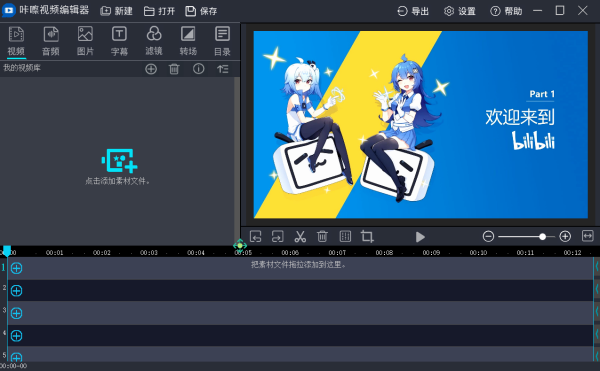This screenshot has height=371, width=600.
Task: Click the library sort order icon
Action: 223,69
